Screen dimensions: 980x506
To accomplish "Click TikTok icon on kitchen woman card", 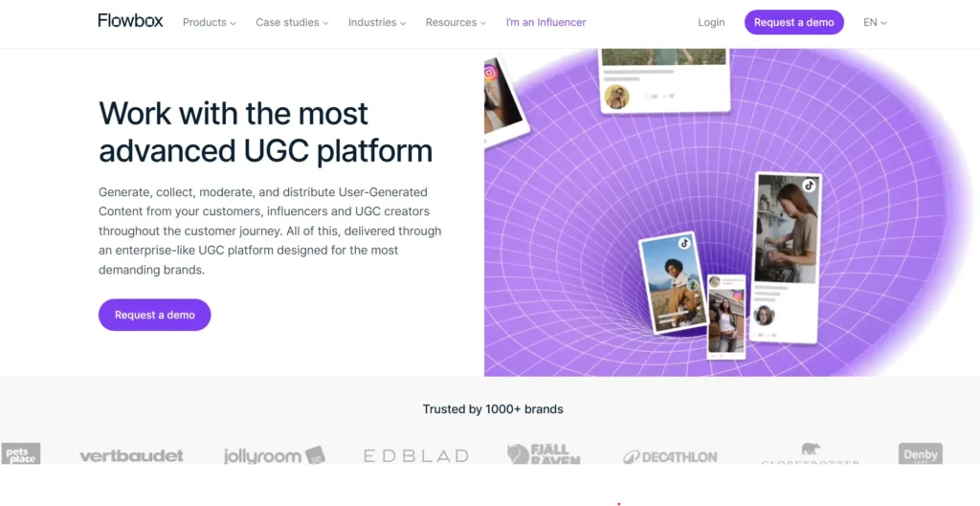I will click(x=810, y=185).
